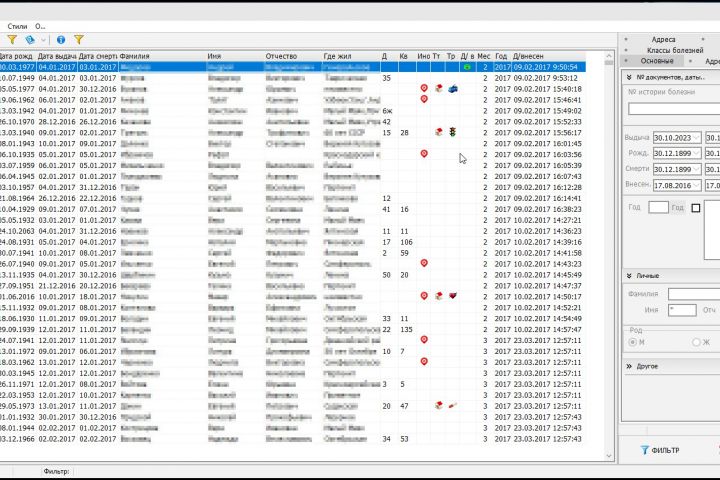Open the Выдача date dropdown 30.10.2023

point(696,138)
